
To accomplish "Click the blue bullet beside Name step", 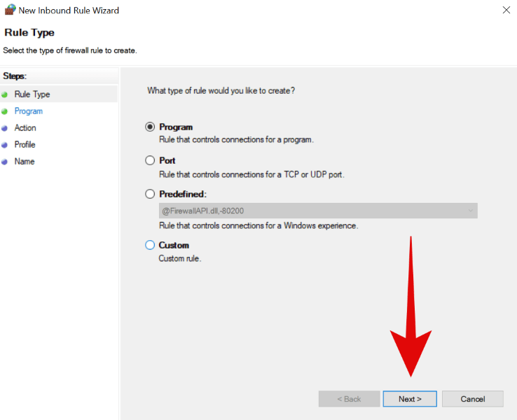I will [4, 162].
